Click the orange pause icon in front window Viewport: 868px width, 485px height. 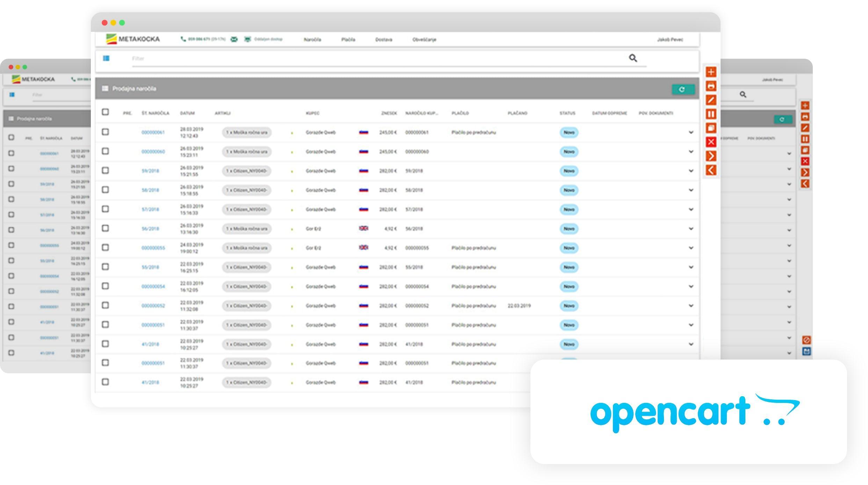[711, 114]
